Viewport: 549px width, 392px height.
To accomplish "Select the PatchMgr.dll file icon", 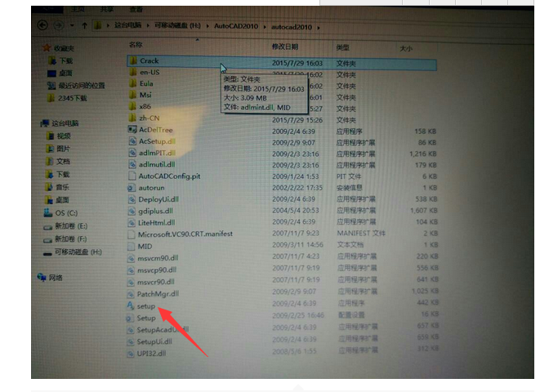I will 131,294.
